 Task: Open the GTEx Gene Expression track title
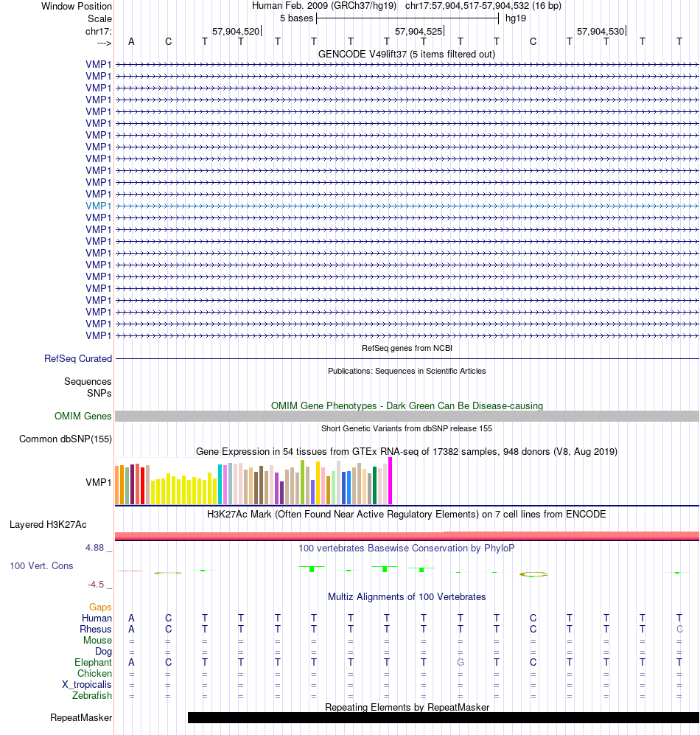407,452
